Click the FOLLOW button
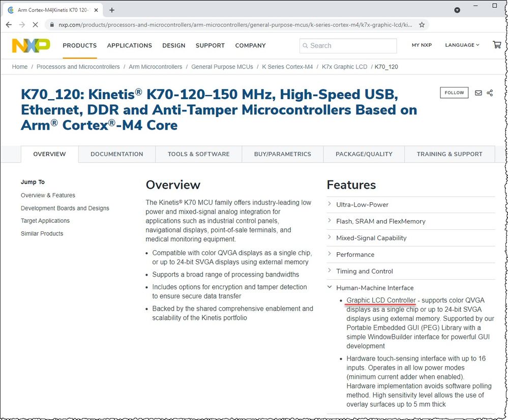 [x=454, y=93]
